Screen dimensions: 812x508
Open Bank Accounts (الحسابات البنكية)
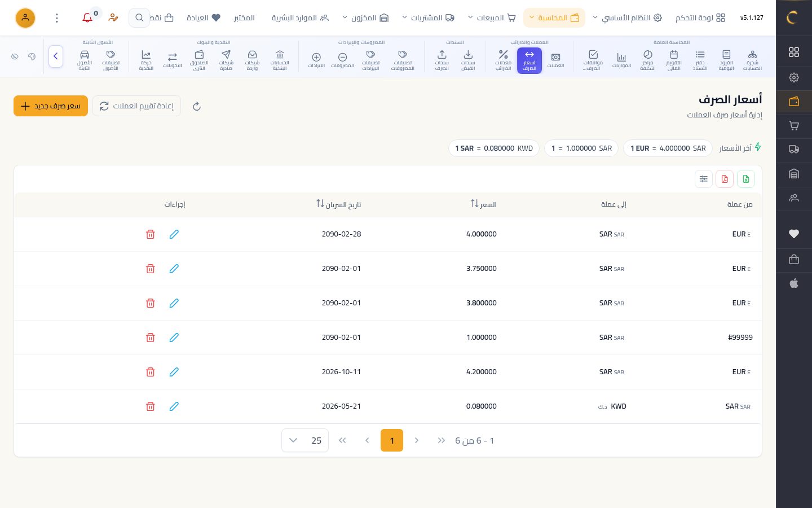click(280, 60)
